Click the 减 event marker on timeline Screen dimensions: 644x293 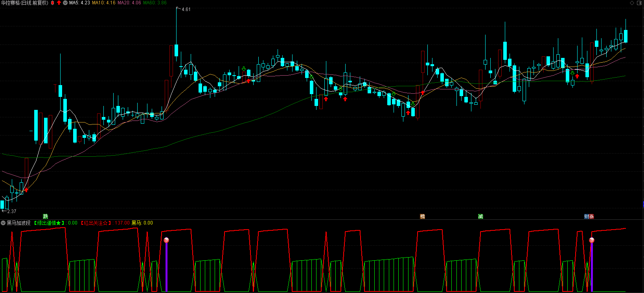click(480, 217)
